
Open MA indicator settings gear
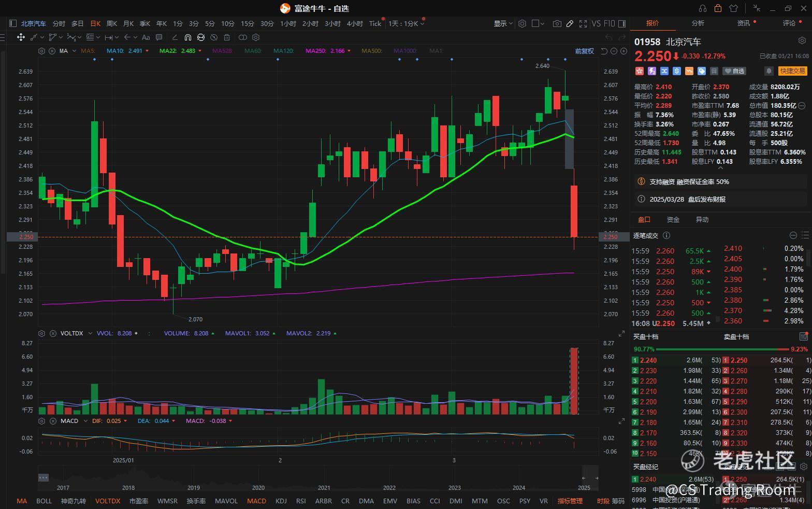click(x=41, y=51)
